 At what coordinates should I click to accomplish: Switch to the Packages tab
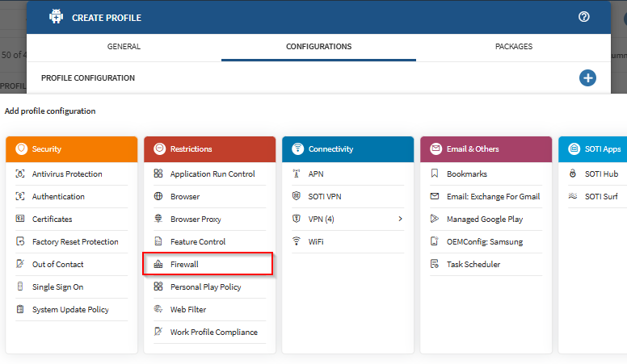coord(513,47)
